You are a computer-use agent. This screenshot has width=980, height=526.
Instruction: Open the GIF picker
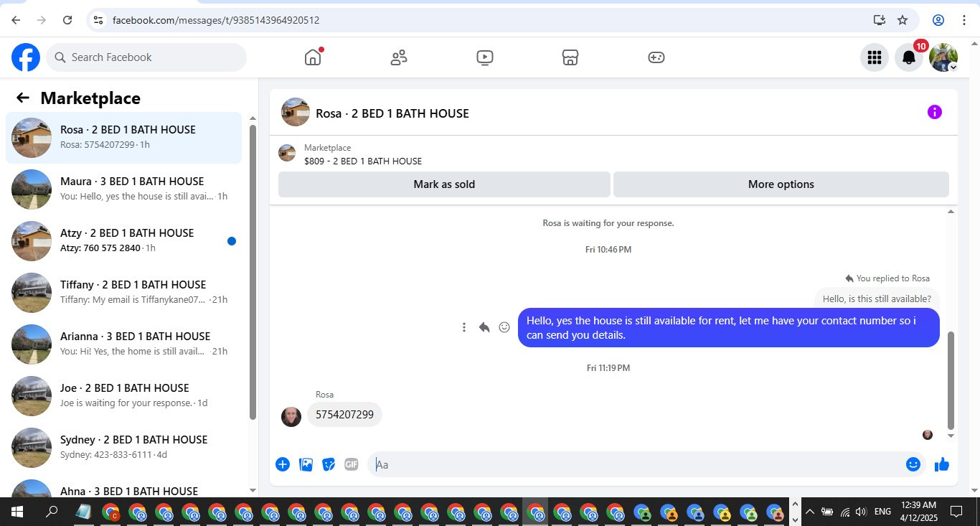click(351, 464)
